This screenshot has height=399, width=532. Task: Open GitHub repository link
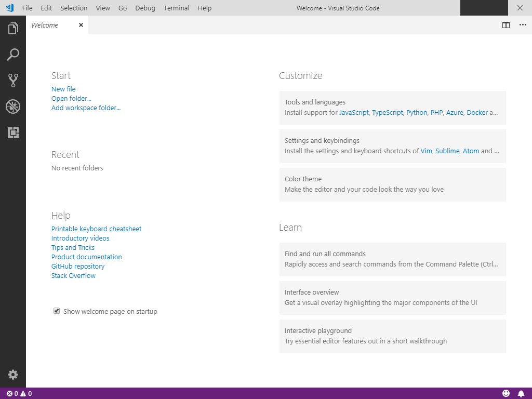point(78,267)
